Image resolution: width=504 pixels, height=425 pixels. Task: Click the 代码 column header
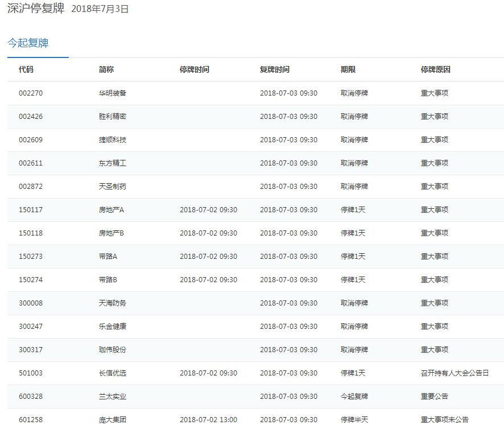tap(26, 69)
